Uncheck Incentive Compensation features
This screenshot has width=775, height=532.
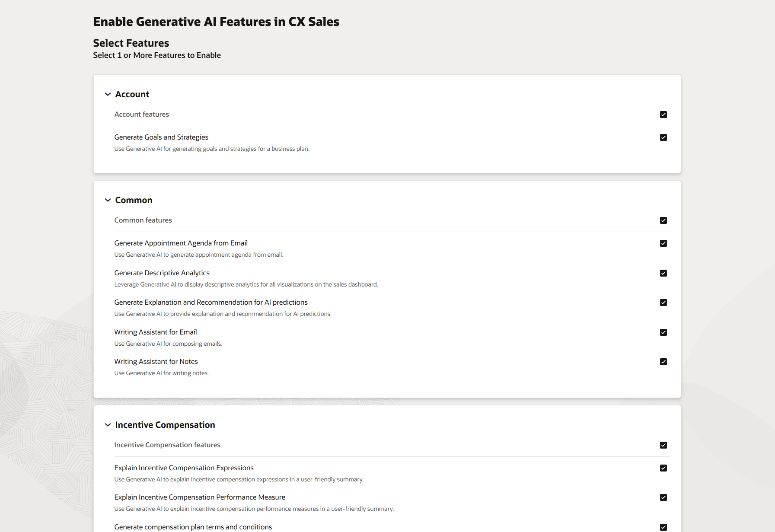tap(663, 445)
